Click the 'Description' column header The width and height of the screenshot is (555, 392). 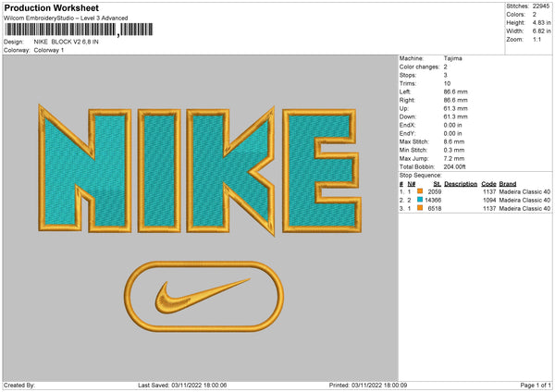(x=461, y=184)
